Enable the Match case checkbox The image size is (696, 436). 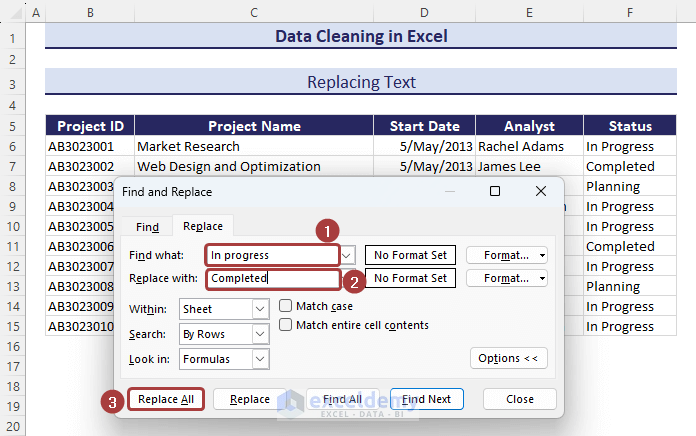pyautogui.click(x=286, y=306)
